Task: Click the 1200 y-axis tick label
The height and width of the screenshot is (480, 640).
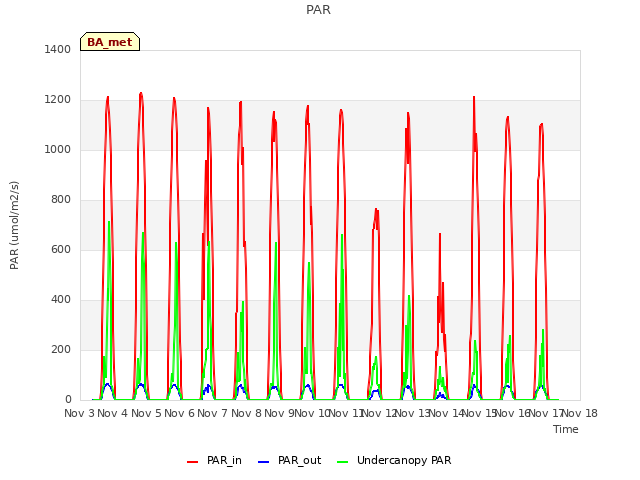Action: tap(58, 100)
